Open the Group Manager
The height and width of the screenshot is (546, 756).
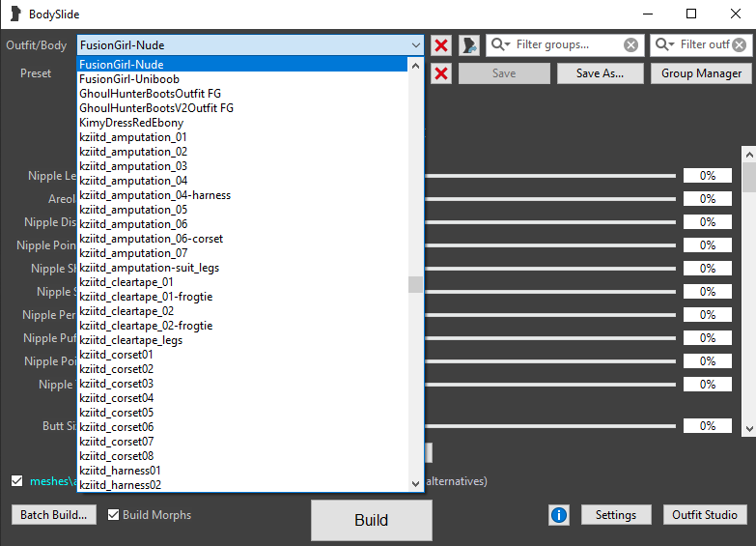(x=701, y=73)
